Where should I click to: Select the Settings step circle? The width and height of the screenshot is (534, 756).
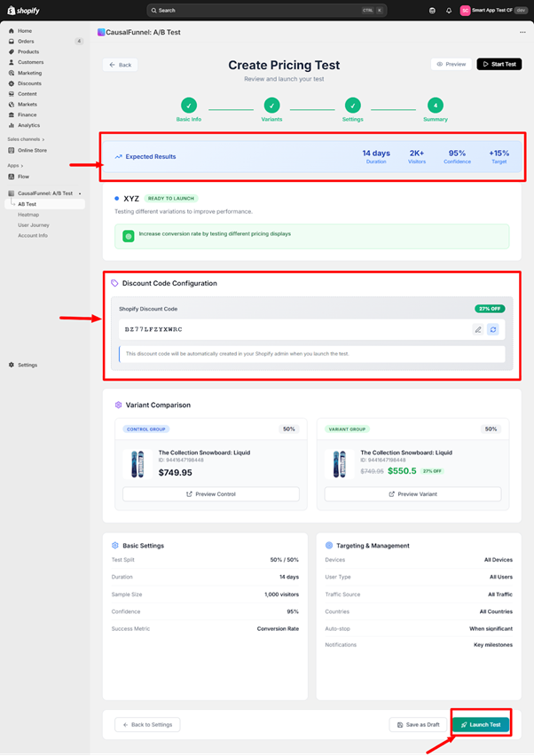[x=353, y=105]
